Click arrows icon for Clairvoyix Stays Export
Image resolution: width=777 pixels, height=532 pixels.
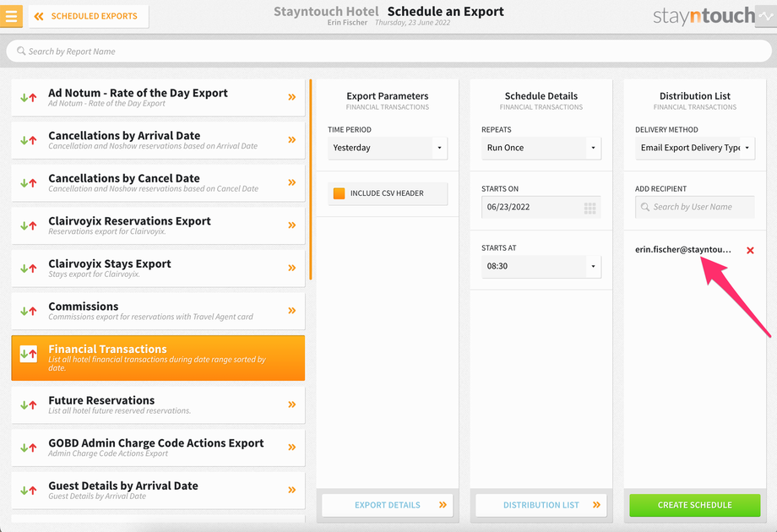[x=28, y=269]
